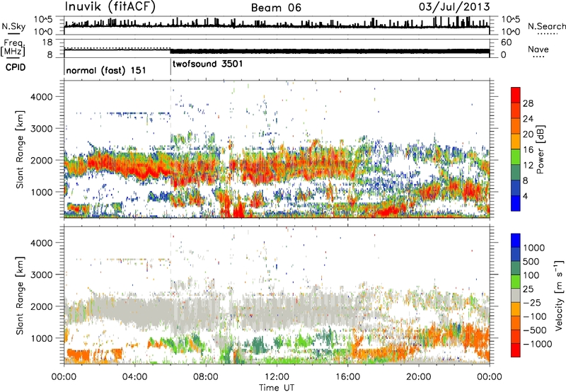Click the "Time UT" axis title

(277, 388)
